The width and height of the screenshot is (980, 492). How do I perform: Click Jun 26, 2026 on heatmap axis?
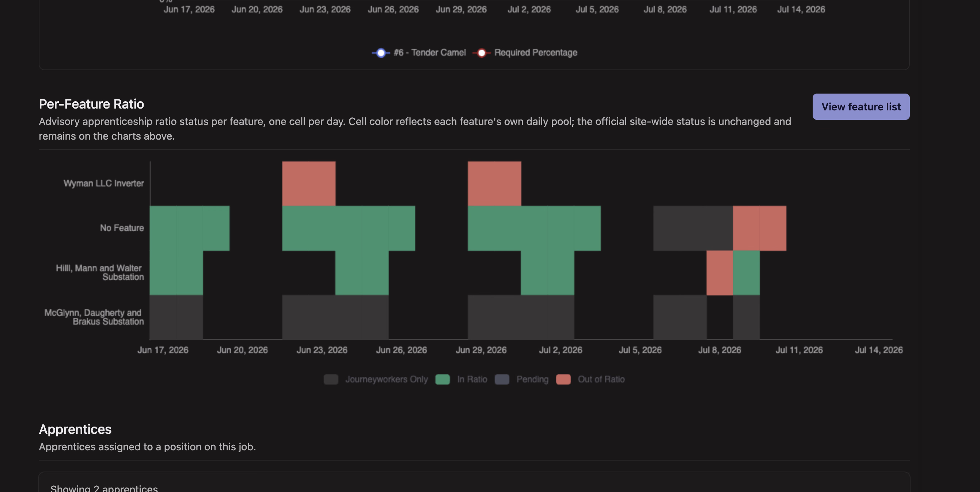click(x=401, y=350)
